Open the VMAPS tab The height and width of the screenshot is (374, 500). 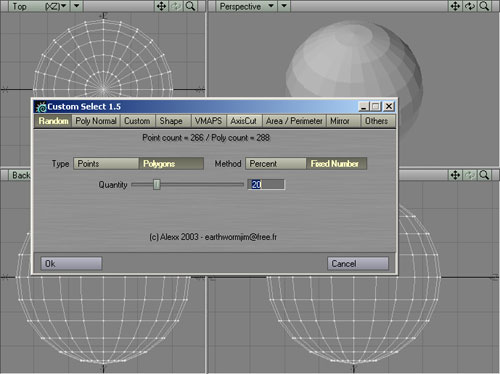point(209,121)
